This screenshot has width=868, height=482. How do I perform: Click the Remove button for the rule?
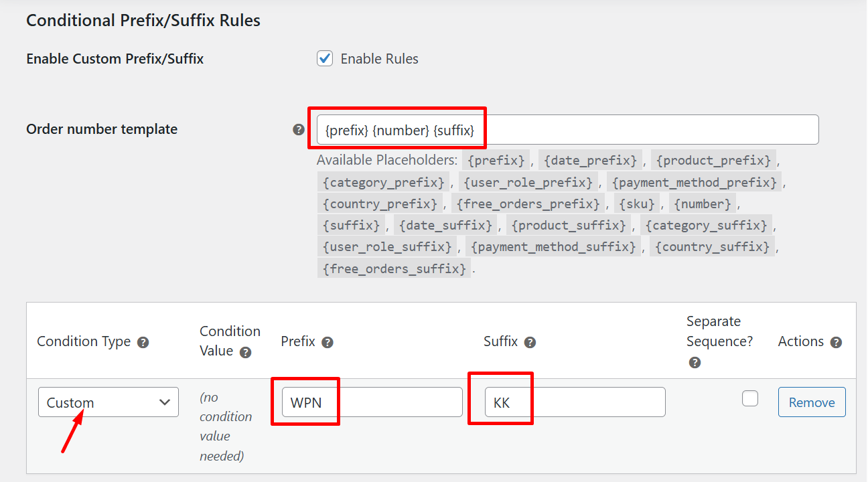[x=812, y=402]
